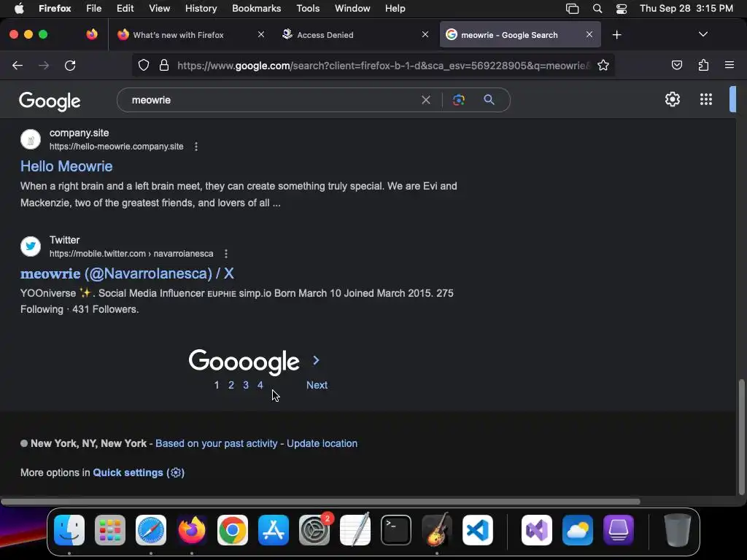Open the Firefox hamburger menu
The width and height of the screenshot is (747, 560).
[729, 65]
